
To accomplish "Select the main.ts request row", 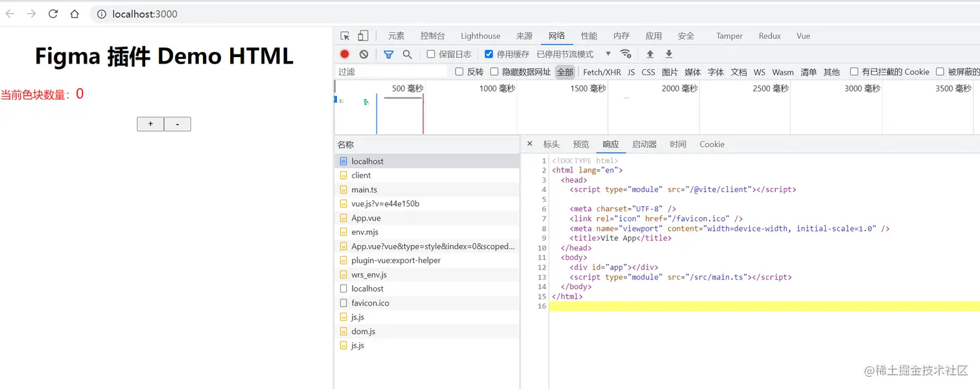I will click(x=427, y=189).
